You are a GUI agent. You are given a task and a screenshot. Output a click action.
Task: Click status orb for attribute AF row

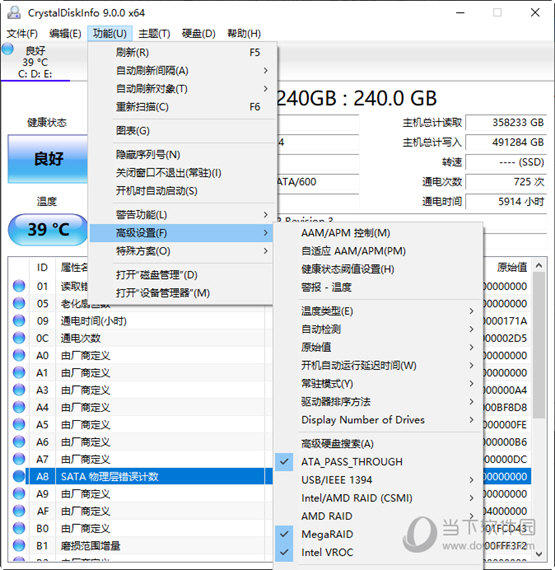pos(19,511)
